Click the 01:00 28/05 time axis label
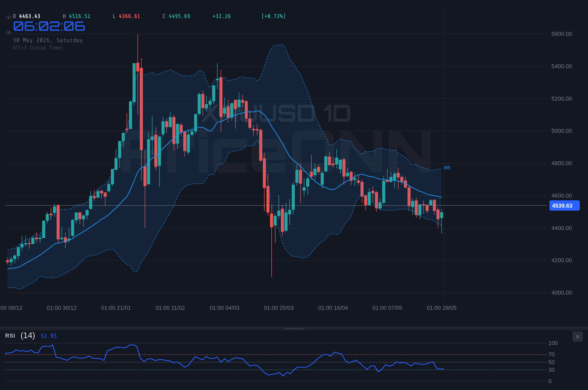Screen dimensions: 588x390 [x=442, y=308]
